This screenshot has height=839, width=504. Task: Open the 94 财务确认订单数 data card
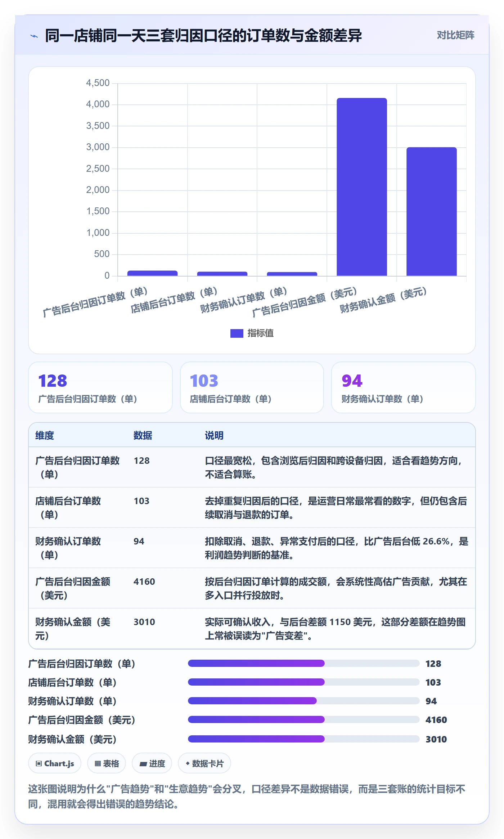pos(403,387)
